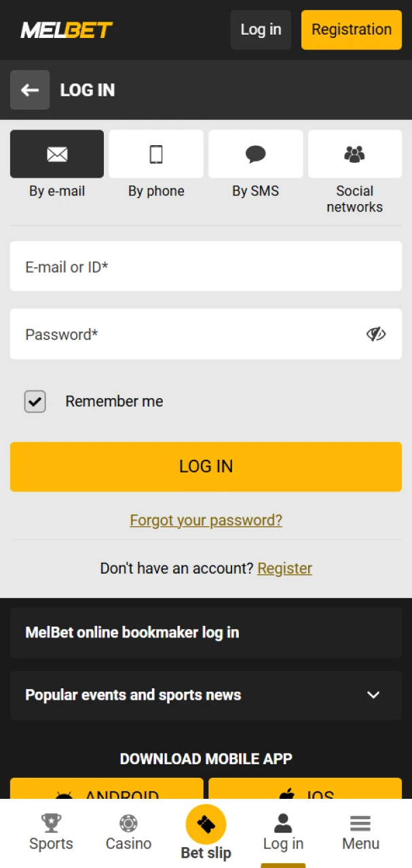Screen dimensions: 412x868
Task: Tap the Casino chip icon
Action: pyautogui.click(x=128, y=823)
